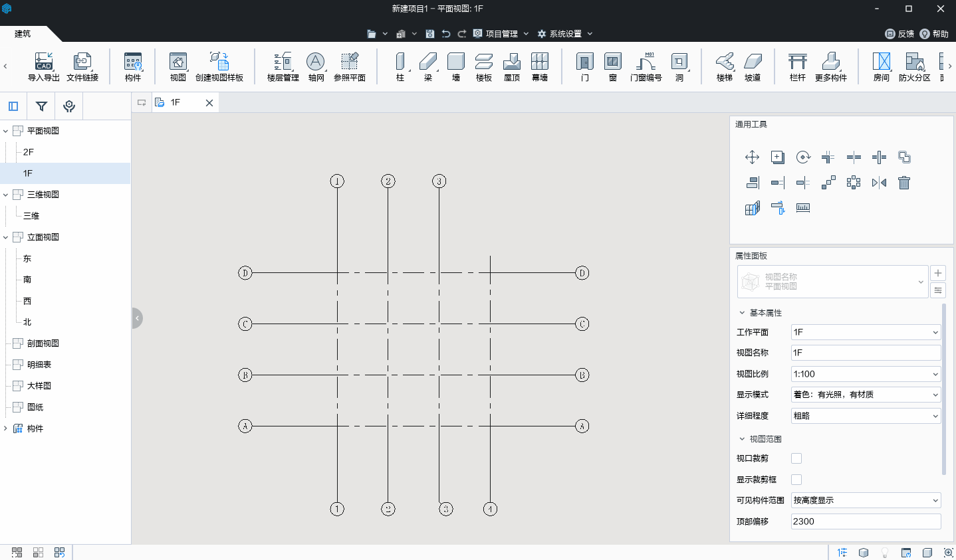
Task: Click the plus button in 属性面板
Action: [938, 273]
